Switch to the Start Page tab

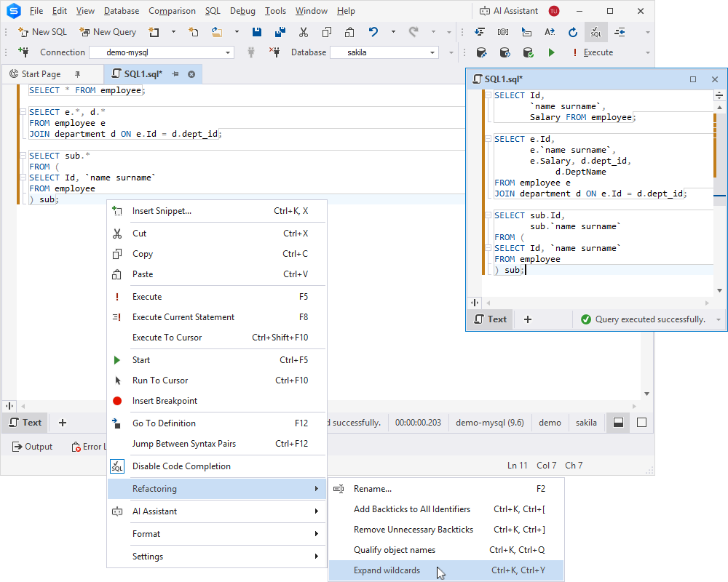[41, 73]
